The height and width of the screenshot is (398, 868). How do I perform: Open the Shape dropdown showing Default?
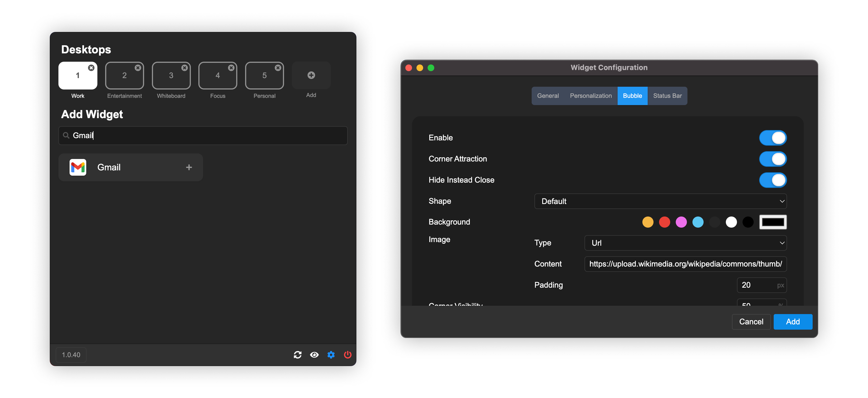[x=660, y=201]
